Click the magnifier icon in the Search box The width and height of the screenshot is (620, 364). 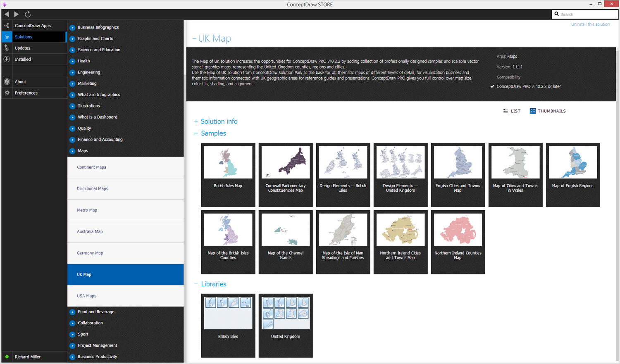[557, 14]
